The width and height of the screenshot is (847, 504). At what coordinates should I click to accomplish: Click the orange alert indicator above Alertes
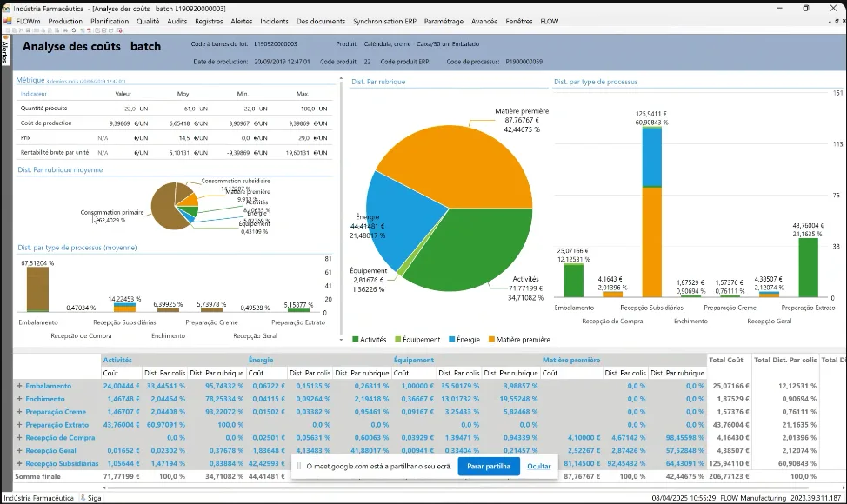click(5, 37)
